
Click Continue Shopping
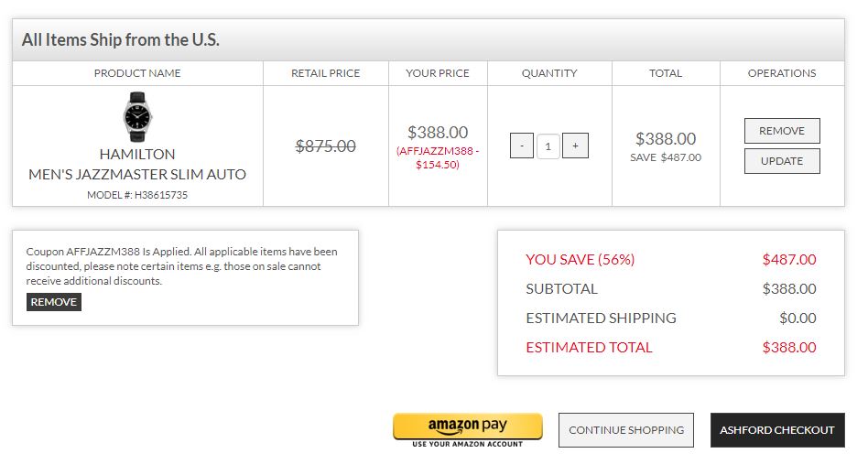(626, 430)
